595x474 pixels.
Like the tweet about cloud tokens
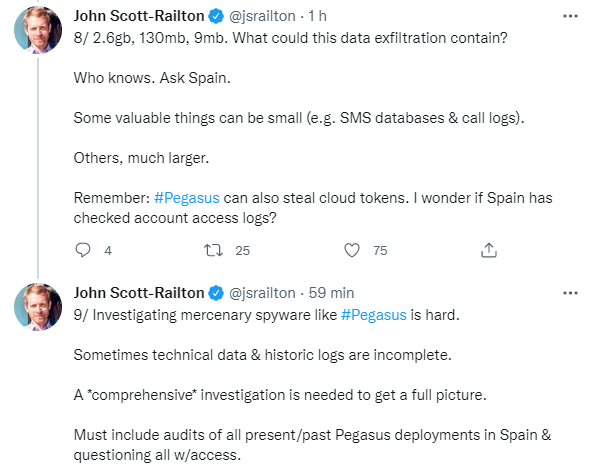tap(352, 250)
